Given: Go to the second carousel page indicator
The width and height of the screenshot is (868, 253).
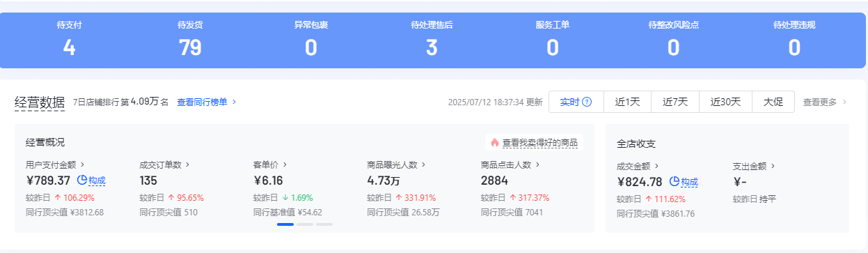Looking at the screenshot, I should pyautogui.click(x=305, y=224).
